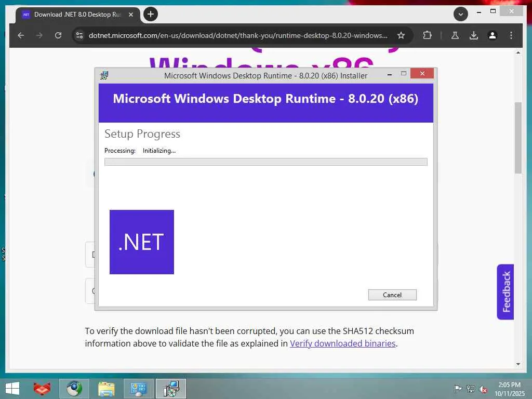This screenshot has width=532, height=399.
Task: Click the installer progress bar
Action: coord(265,162)
